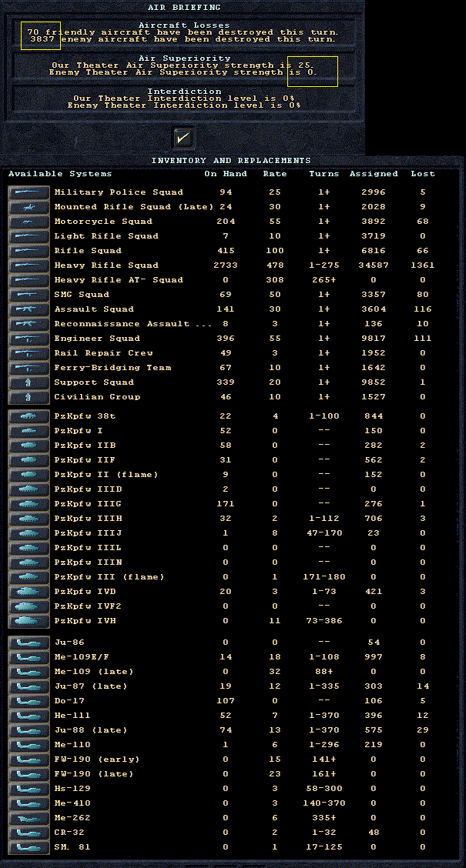
Task: Select the SMG Squad icon
Action: pos(29,295)
